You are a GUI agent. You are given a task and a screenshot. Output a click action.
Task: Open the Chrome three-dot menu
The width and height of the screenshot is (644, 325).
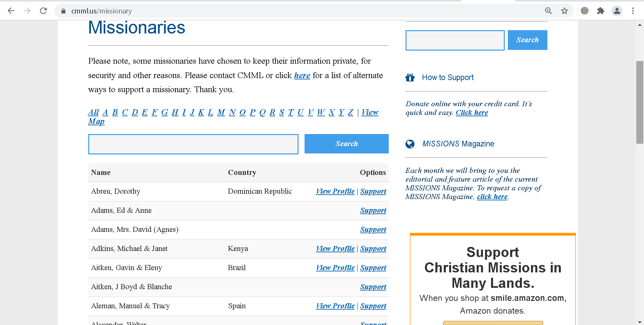633,11
